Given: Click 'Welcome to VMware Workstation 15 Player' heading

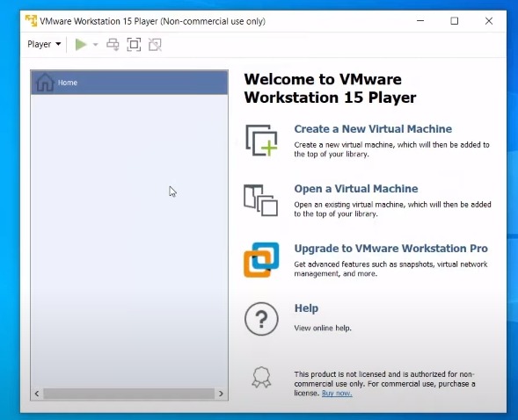Looking at the screenshot, I should coord(330,89).
